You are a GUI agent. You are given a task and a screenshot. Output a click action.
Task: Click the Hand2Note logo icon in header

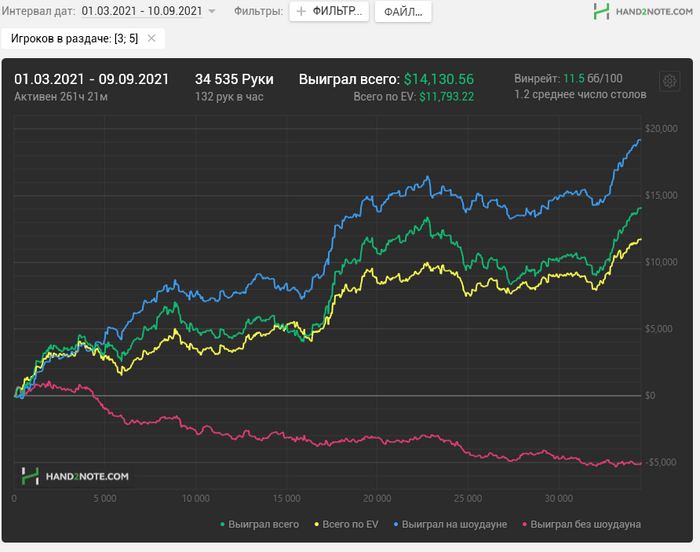tap(601, 11)
